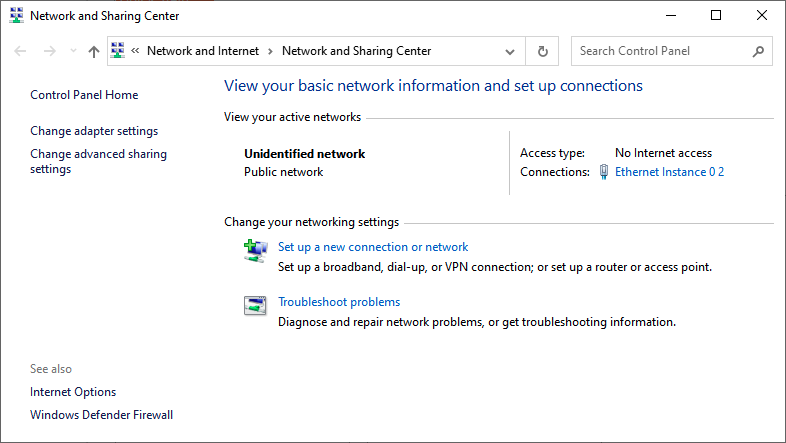Open the recent locations dropdown arrow
The image size is (786, 443).
(x=73, y=51)
